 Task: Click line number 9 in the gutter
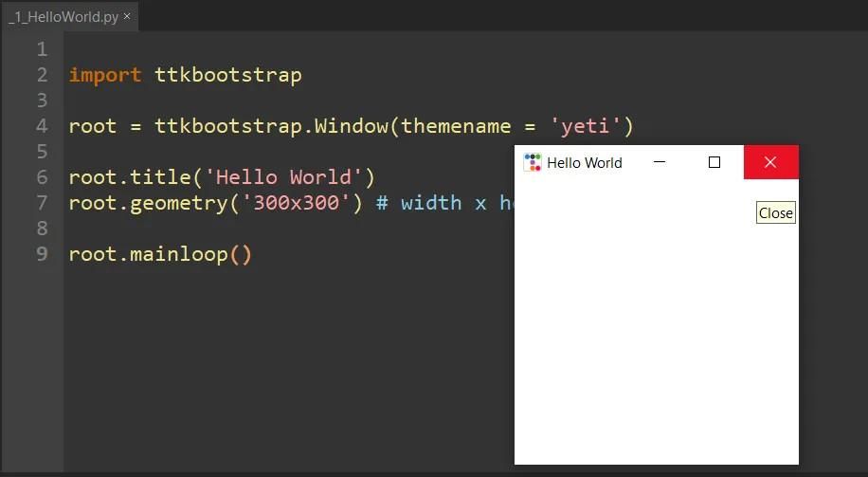[x=42, y=254]
